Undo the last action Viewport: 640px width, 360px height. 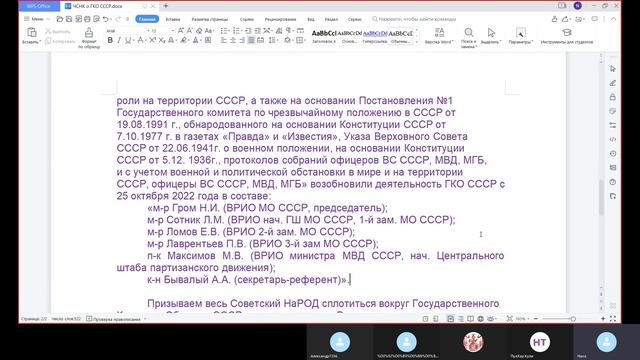pyautogui.click(x=105, y=19)
